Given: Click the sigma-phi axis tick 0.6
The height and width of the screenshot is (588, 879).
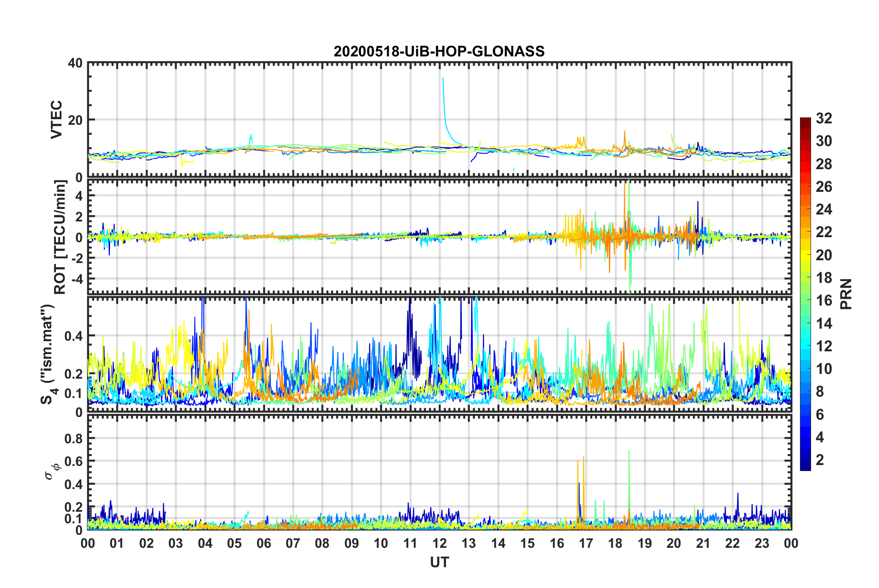Looking at the screenshot, I should [x=73, y=461].
